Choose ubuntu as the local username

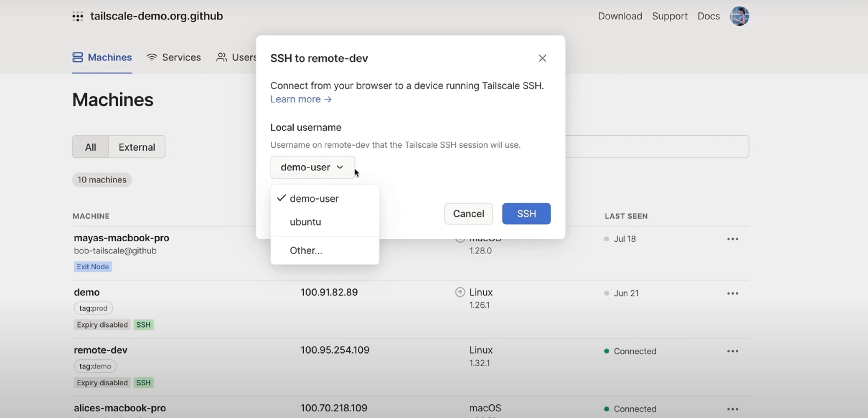(x=305, y=222)
